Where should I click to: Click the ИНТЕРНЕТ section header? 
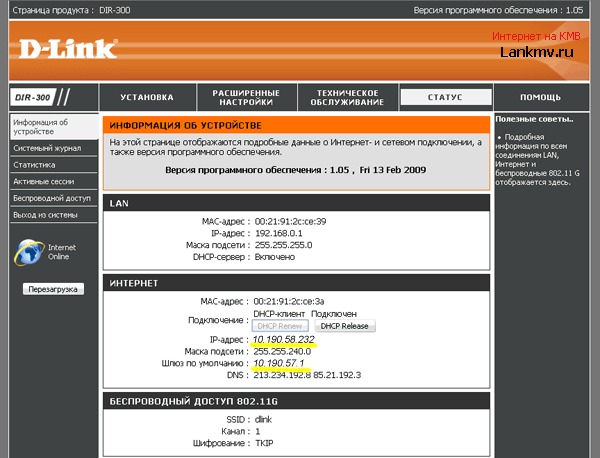point(134,283)
